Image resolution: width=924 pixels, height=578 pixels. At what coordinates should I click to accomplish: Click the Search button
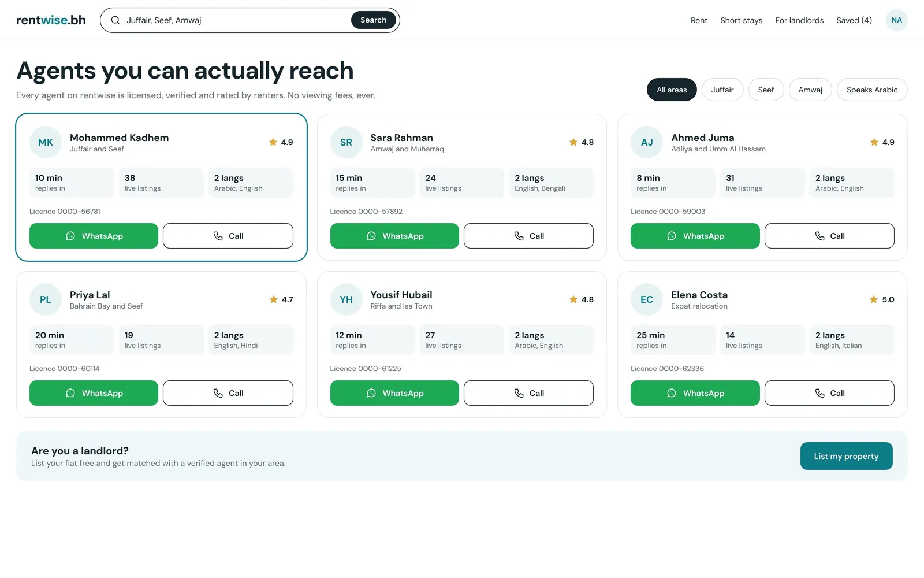[373, 20]
